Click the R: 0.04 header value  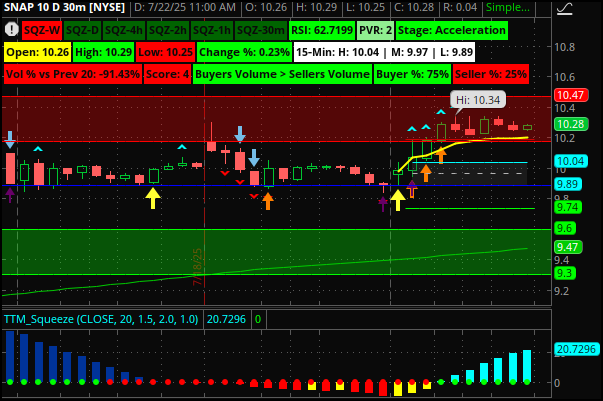coord(460,7)
